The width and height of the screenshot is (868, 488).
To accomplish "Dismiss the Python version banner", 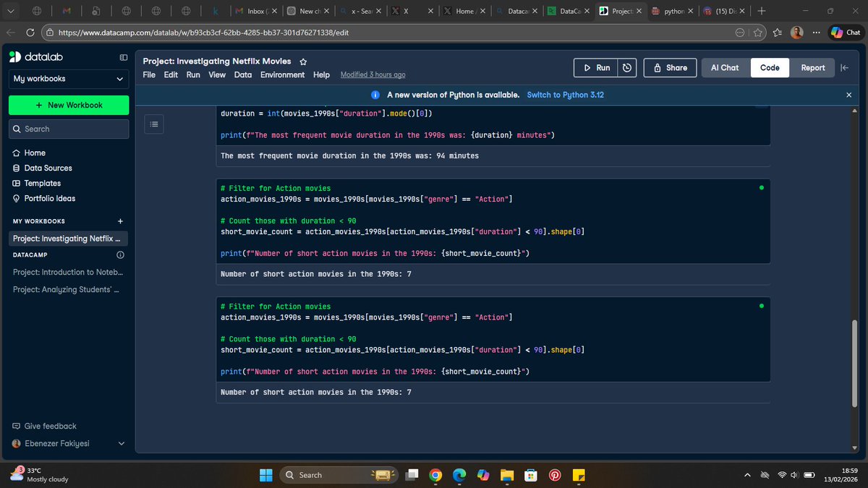I will coord(848,95).
